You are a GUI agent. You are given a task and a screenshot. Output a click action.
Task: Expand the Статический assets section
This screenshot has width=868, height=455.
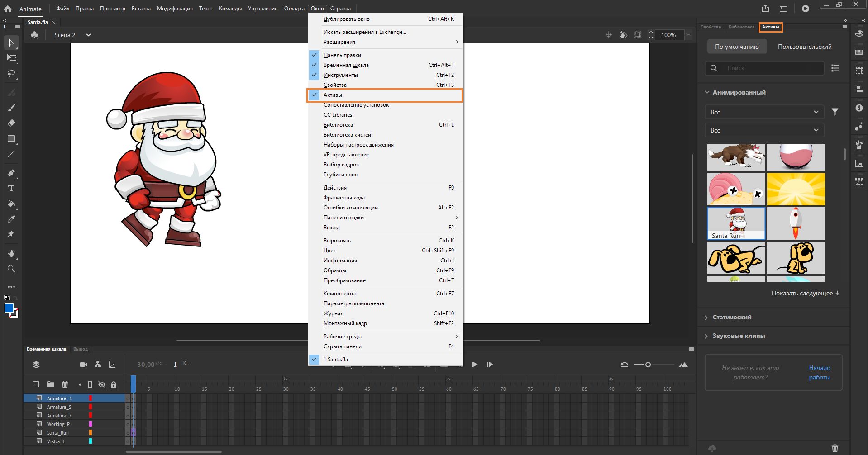(731, 318)
